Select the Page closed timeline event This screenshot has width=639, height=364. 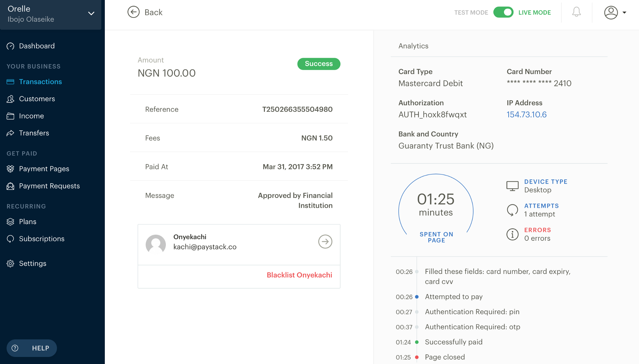pyautogui.click(x=445, y=357)
